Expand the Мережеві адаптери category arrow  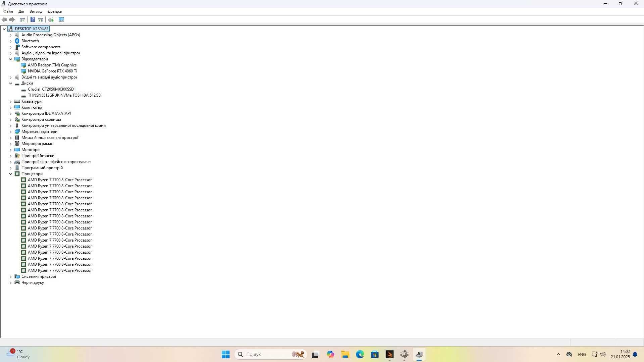click(10, 132)
